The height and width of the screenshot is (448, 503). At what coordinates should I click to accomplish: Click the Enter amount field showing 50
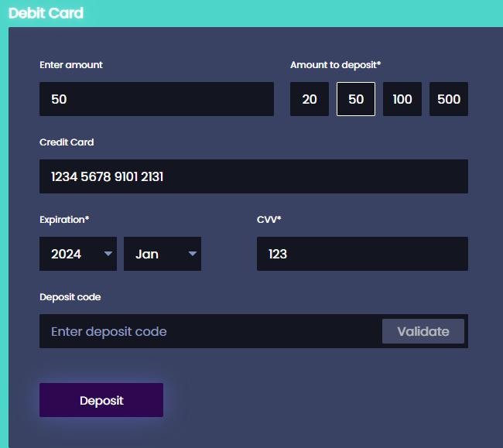coord(156,99)
